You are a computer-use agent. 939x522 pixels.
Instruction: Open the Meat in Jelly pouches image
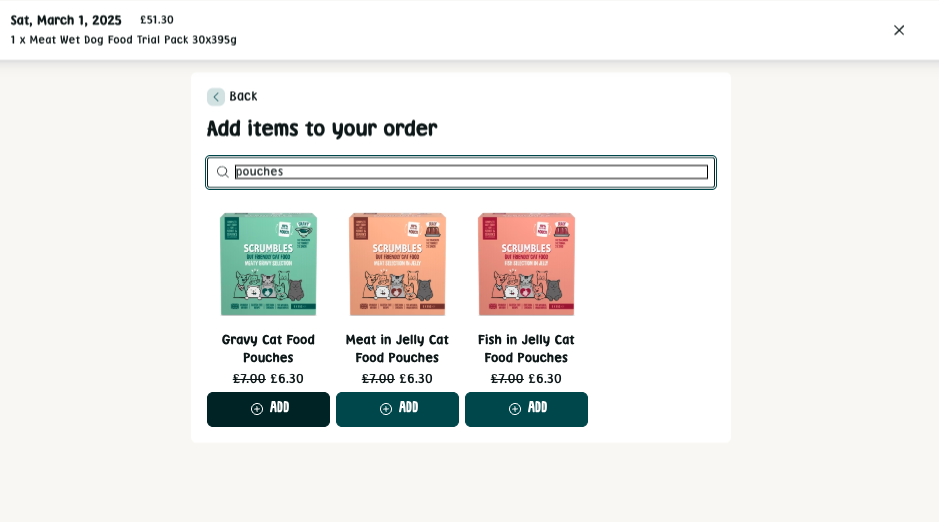click(x=397, y=264)
